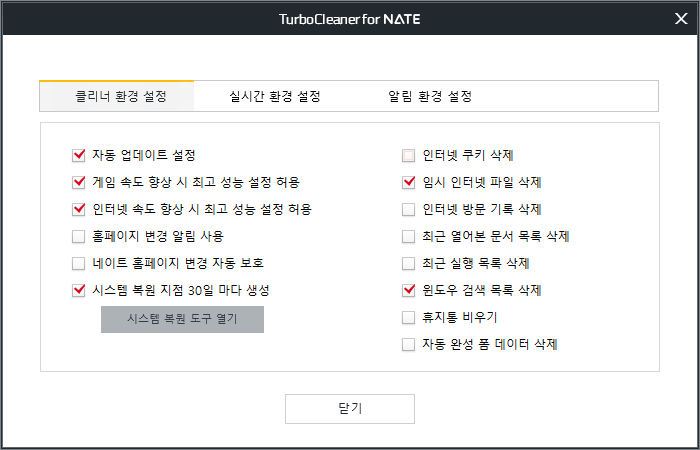Select the 클리너 환경 설정 tab

117,96
